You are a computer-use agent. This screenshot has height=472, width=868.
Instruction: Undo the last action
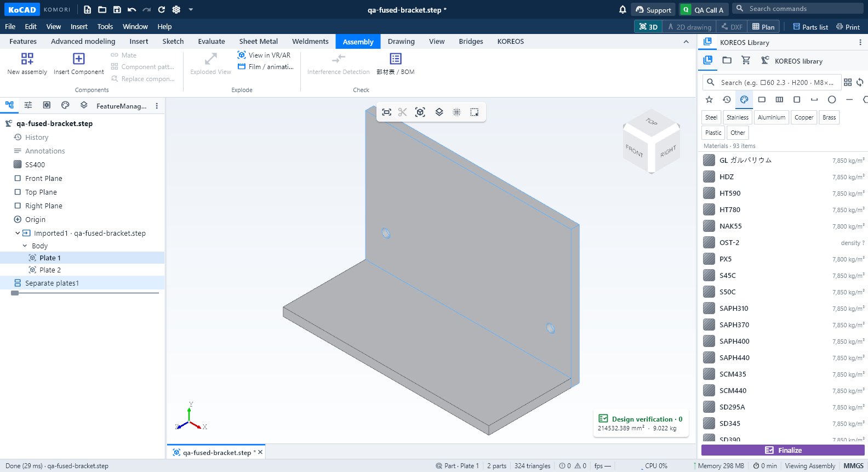tap(132, 9)
